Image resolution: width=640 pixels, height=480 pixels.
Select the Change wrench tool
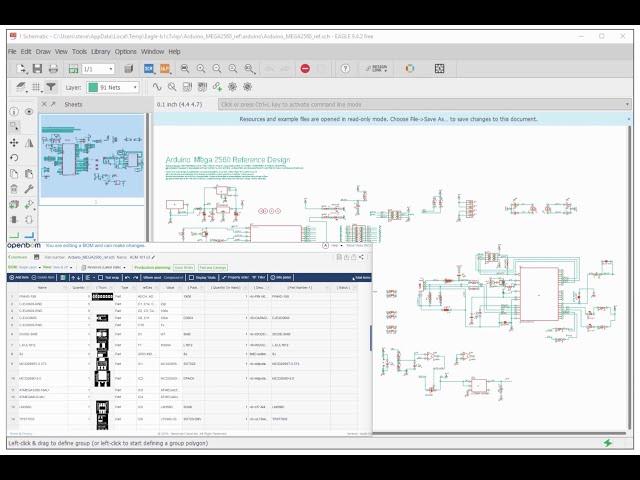pyautogui.click(x=29, y=189)
